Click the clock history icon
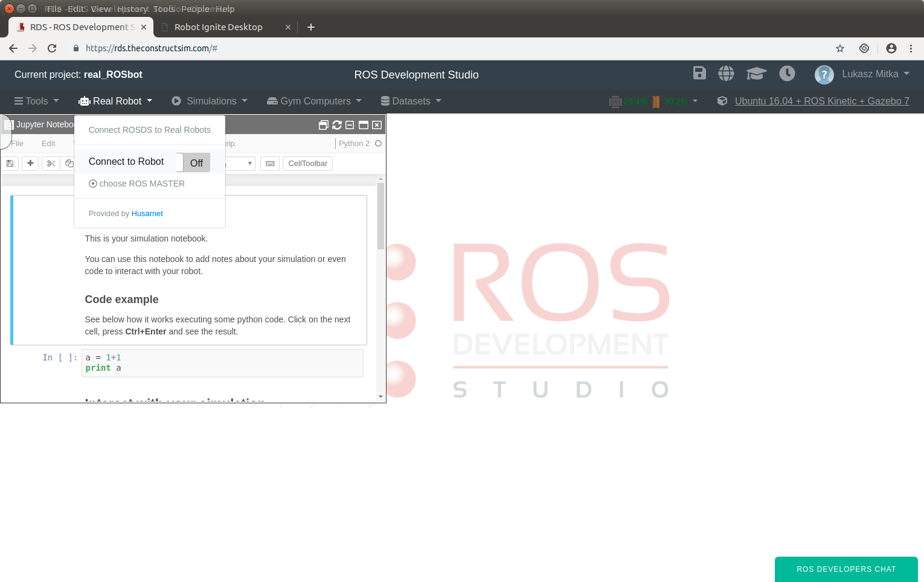 (x=787, y=74)
